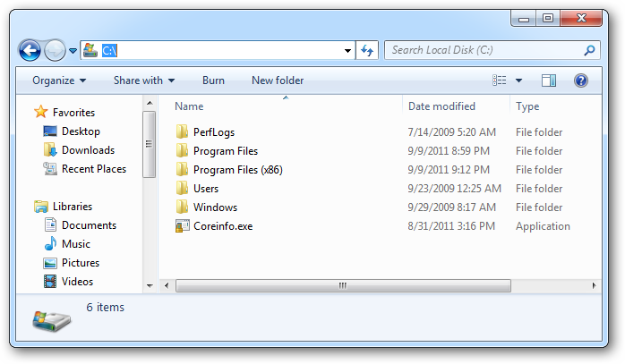Select the Users folder icon
This screenshot has height=364, width=625.
point(182,188)
